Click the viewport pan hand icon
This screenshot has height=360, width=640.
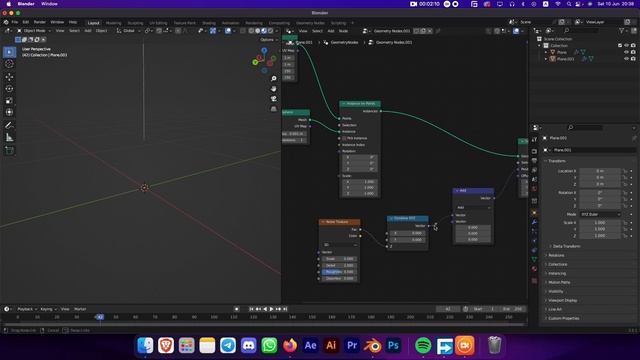pyautogui.click(x=273, y=89)
